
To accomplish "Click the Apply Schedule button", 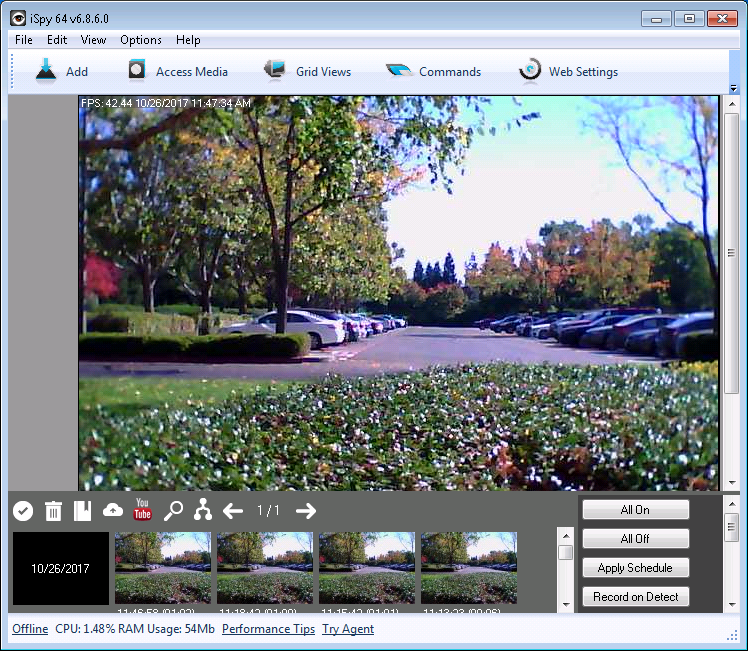I will tap(635, 568).
